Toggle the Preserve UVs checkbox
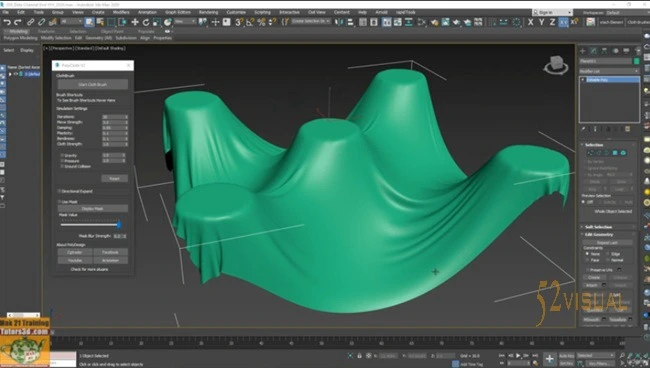Image resolution: width=650 pixels, height=368 pixels. [x=587, y=270]
